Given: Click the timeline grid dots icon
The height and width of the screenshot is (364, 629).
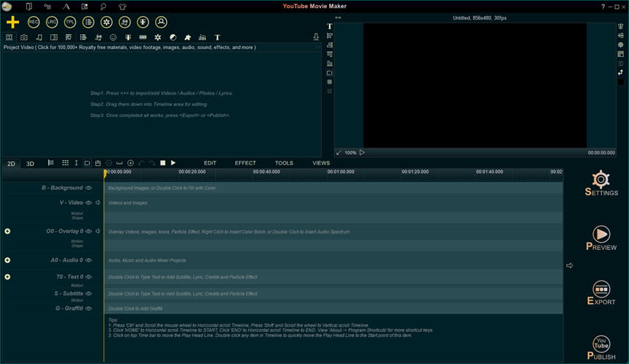Looking at the screenshot, I should pyautogui.click(x=65, y=163).
